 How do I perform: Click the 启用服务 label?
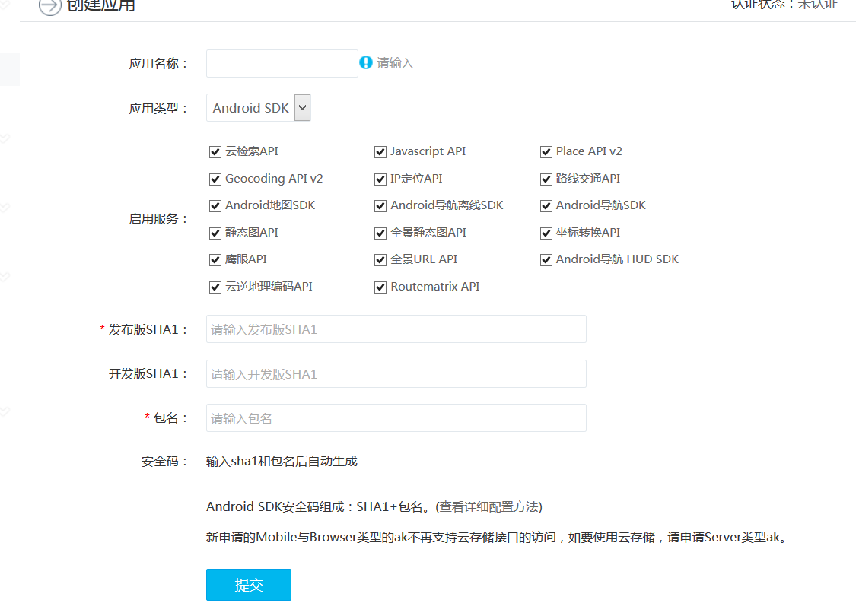158,219
